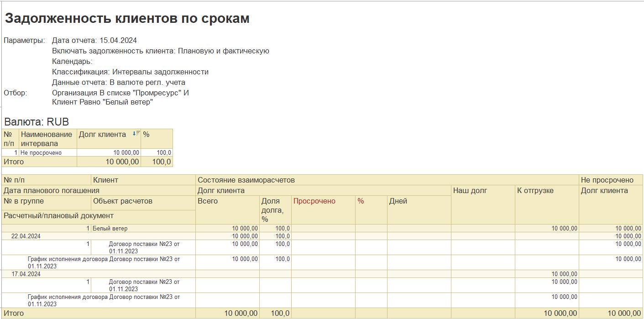Select the Не просрочено cell in interval table
Viewport: 644px width, 319px height.
tap(48, 153)
